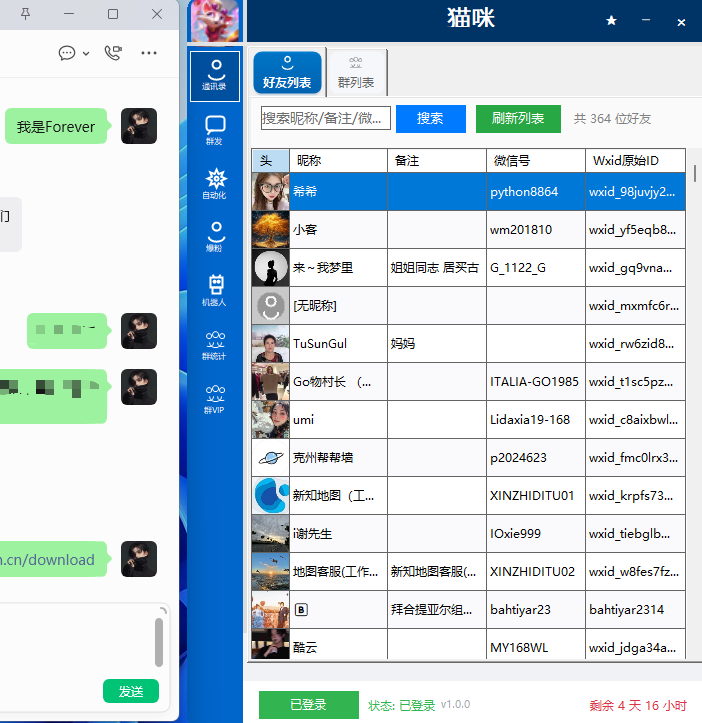
Task: Click the blue 搜索 button
Action: point(431,119)
